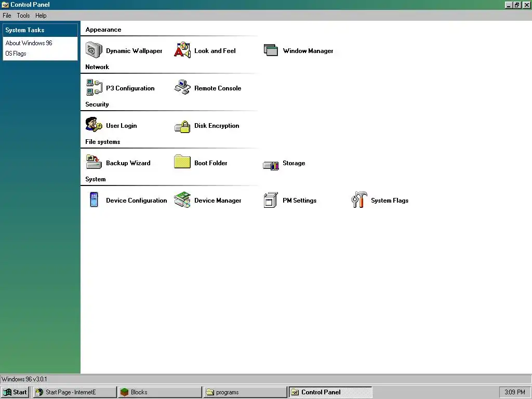Click the Remote Console label
Viewport: 532px width, 399px height.
pos(218,88)
